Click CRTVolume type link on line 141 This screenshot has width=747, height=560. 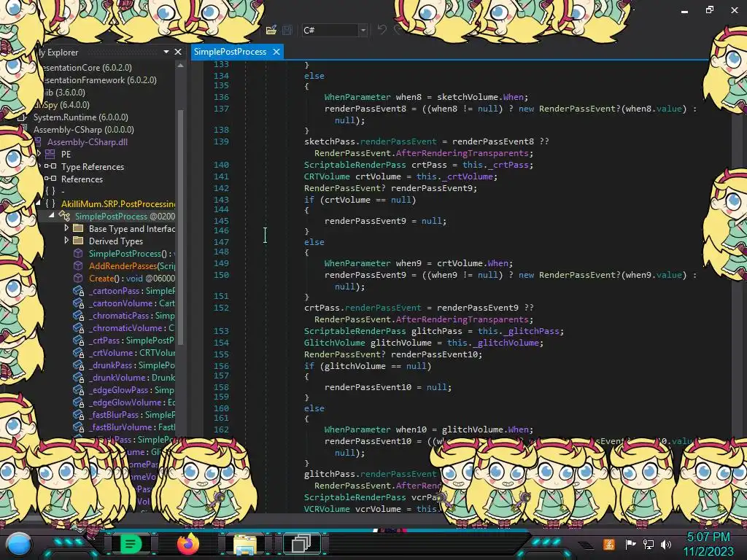326,176
